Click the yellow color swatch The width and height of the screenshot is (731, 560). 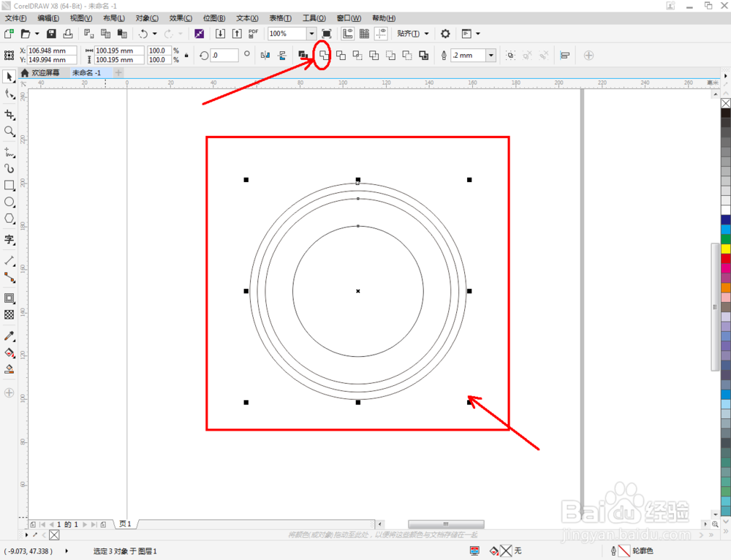[x=726, y=249]
